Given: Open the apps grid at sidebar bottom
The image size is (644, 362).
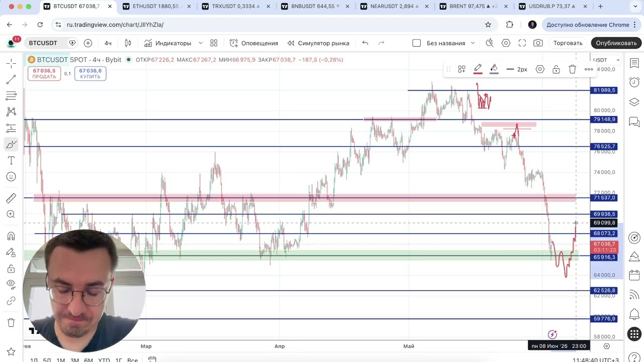Looking at the screenshot, I should click(x=634, y=334).
